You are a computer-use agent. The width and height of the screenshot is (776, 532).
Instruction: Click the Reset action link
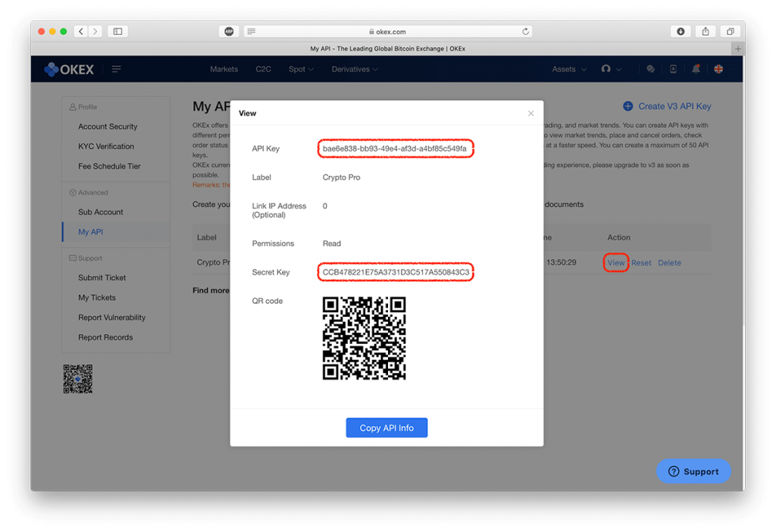tap(641, 263)
